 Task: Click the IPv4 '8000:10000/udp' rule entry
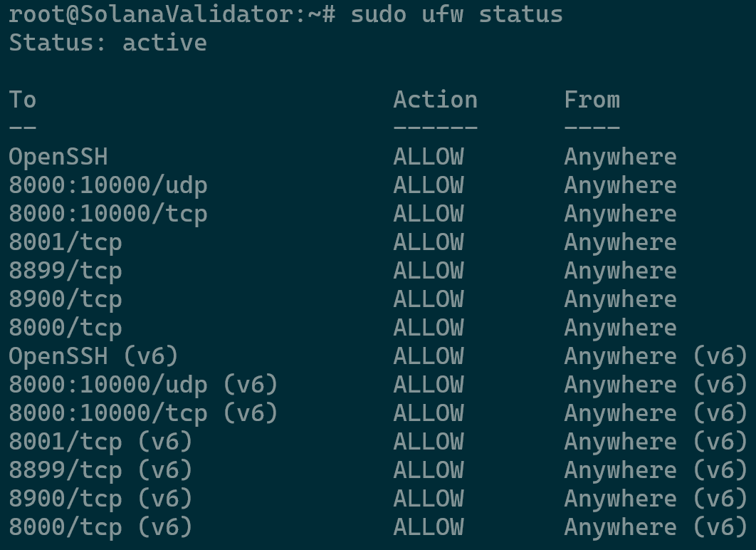tap(108, 185)
